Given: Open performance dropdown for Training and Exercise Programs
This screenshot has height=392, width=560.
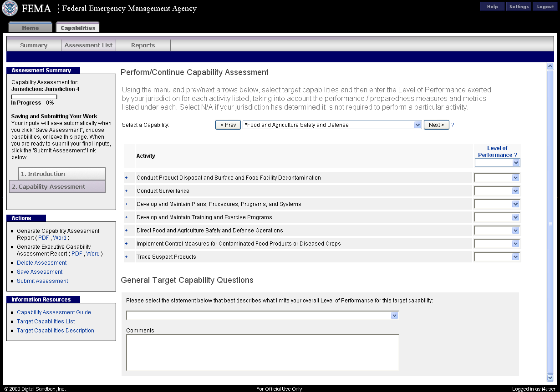Looking at the screenshot, I should point(497,217).
